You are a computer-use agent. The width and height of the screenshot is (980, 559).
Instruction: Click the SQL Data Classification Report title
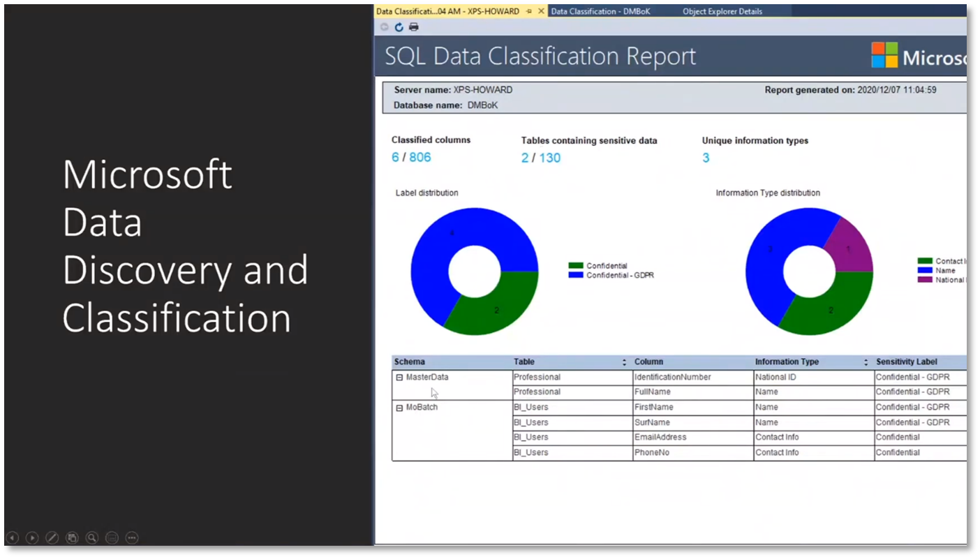(x=541, y=56)
